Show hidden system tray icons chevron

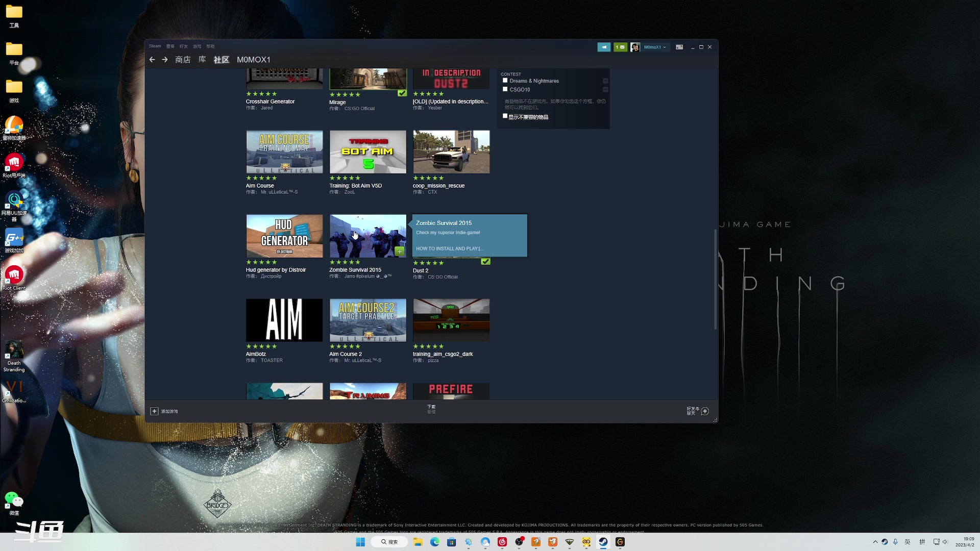pos(875,542)
